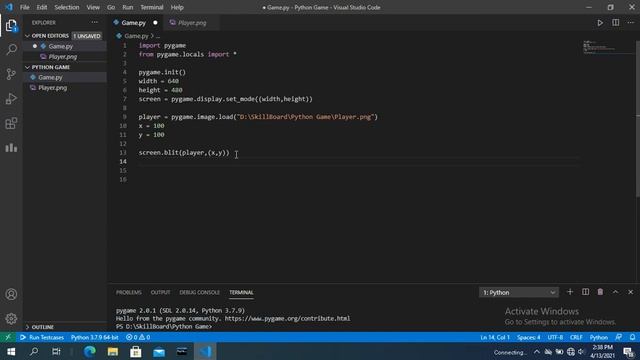Maximize the terminal panel size
The height and width of the screenshot is (360, 640).
(616, 292)
